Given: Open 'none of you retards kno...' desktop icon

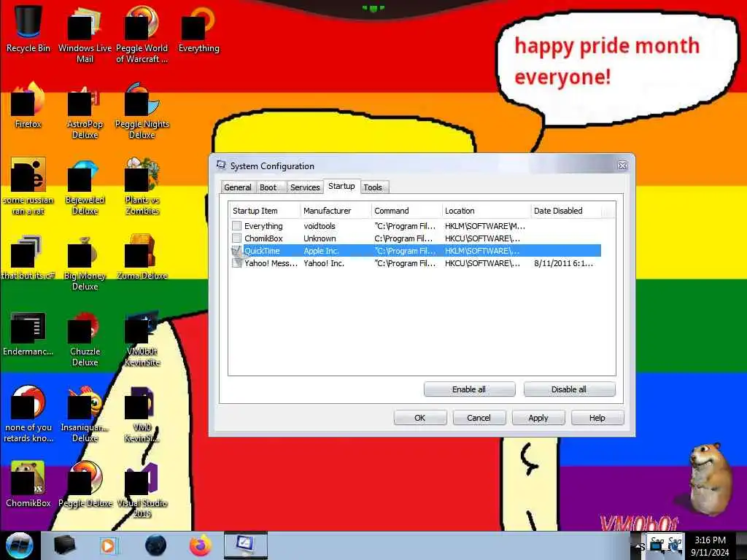Looking at the screenshot, I should click(x=28, y=414).
